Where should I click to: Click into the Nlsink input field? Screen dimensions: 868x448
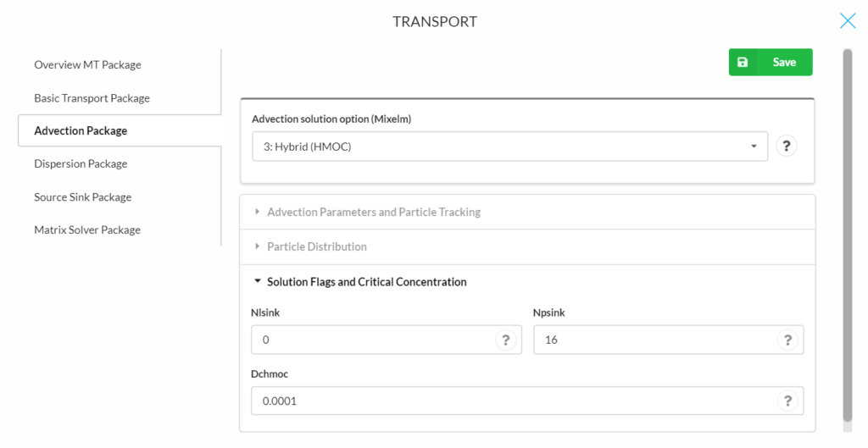click(387, 340)
